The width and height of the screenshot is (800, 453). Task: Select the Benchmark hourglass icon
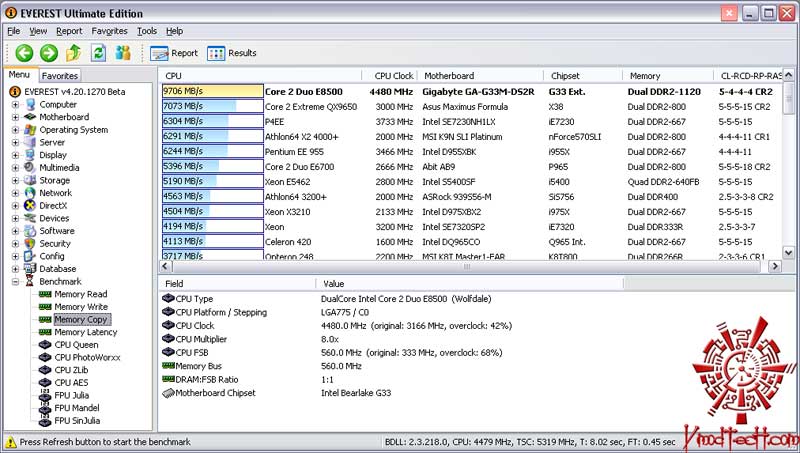pyautogui.click(x=30, y=282)
